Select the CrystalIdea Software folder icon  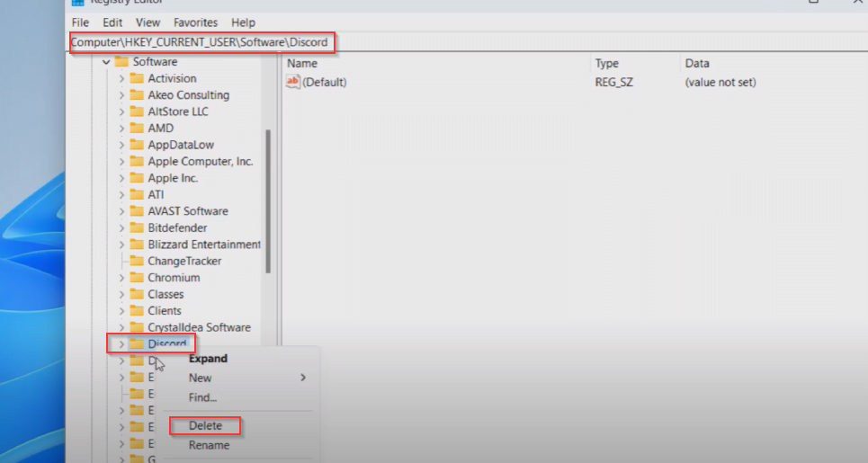point(137,327)
